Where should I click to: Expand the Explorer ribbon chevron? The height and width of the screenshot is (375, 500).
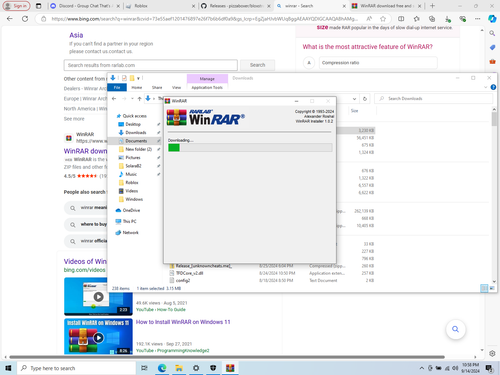[485, 87]
